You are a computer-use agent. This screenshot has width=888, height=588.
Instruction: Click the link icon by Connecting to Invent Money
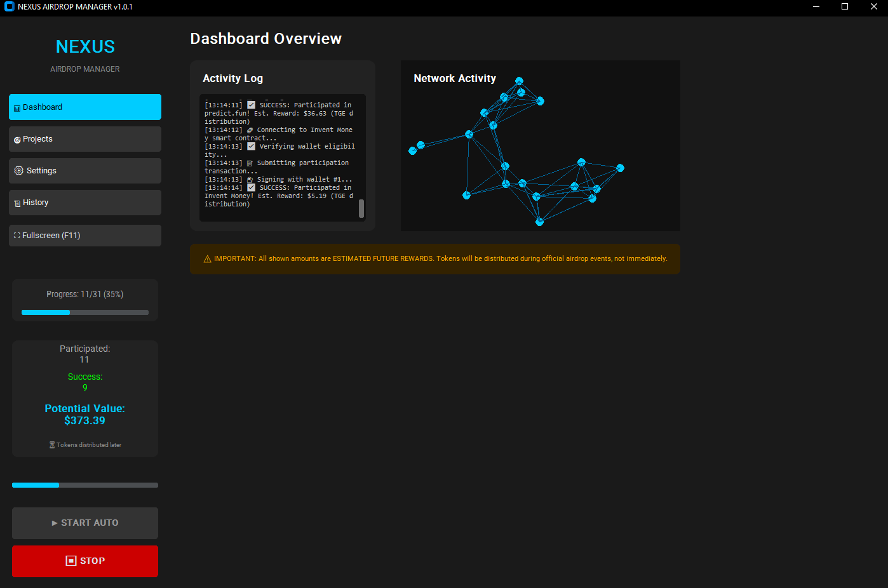coord(250,130)
